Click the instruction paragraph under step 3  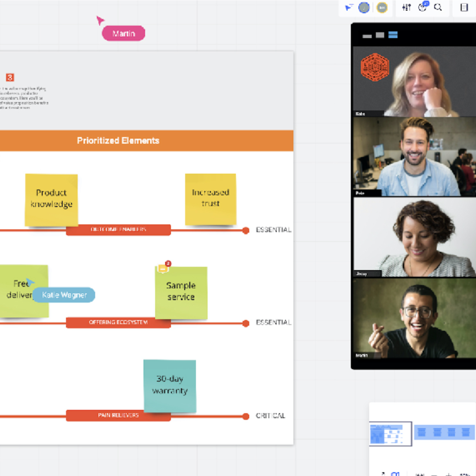24,98
